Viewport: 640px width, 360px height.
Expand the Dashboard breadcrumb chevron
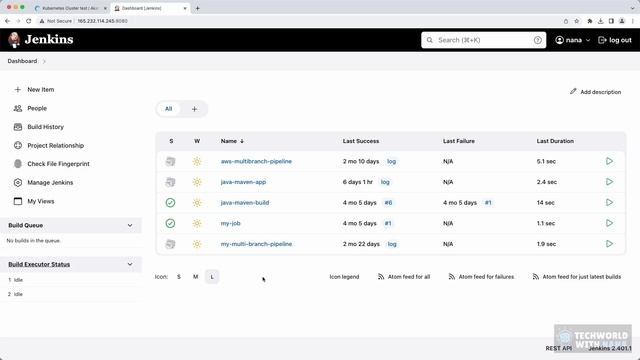(x=44, y=61)
